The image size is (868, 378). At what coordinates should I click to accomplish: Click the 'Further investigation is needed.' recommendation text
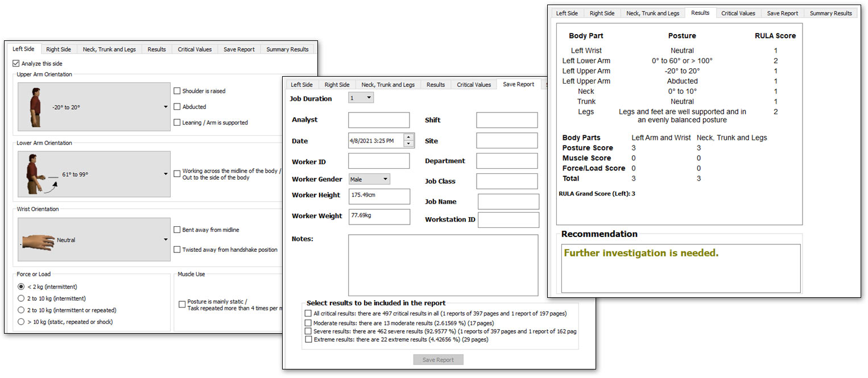641,253
